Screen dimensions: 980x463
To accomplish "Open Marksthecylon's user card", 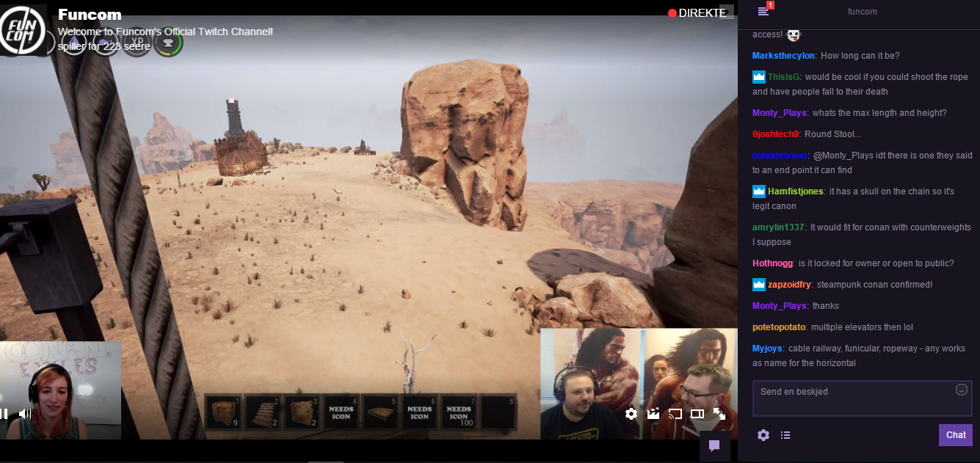I will click(x=783, y=56).
